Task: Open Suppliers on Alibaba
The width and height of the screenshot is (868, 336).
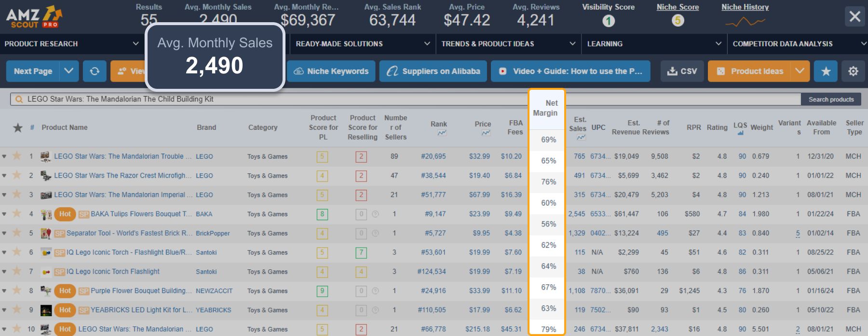Action: click(x=433, y=71)
